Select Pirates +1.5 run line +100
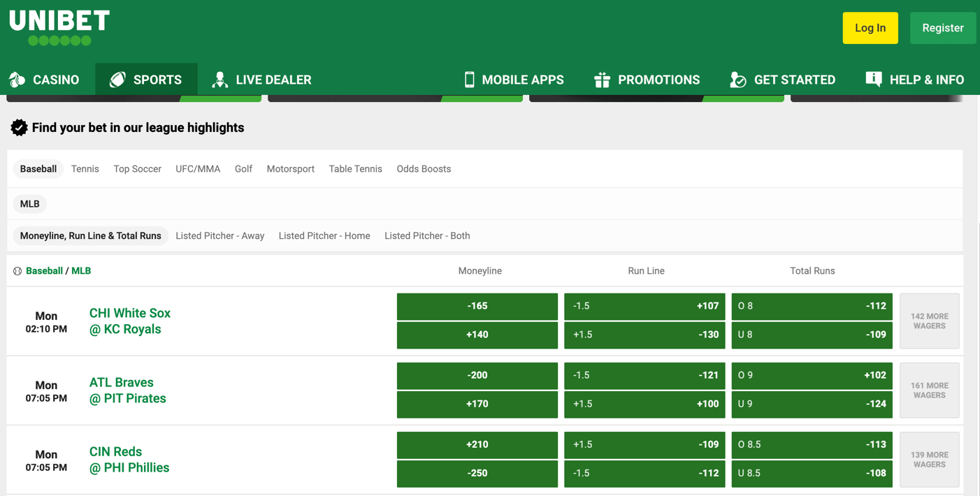The image size is (980, 496). click(x=644, y=404)
